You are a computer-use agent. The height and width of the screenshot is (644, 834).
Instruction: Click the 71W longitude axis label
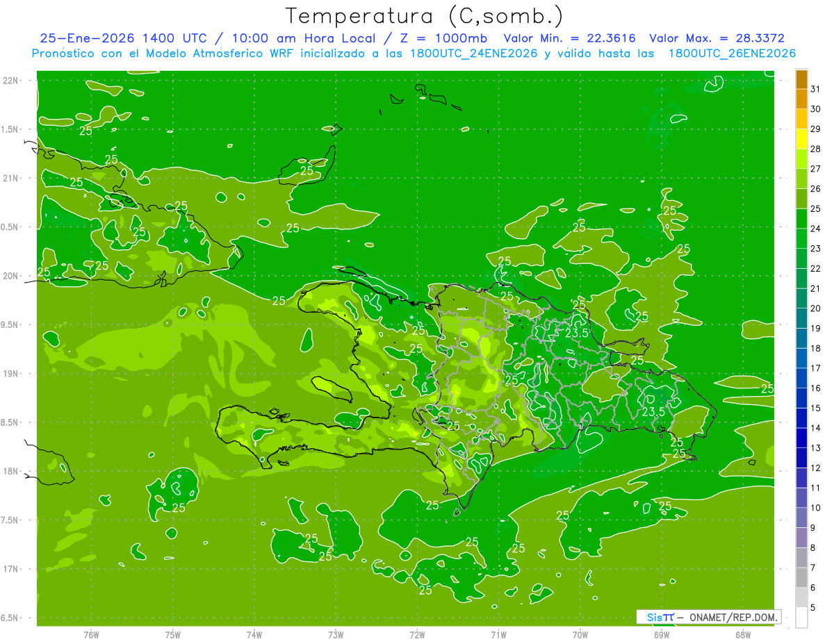coord(498,634)
